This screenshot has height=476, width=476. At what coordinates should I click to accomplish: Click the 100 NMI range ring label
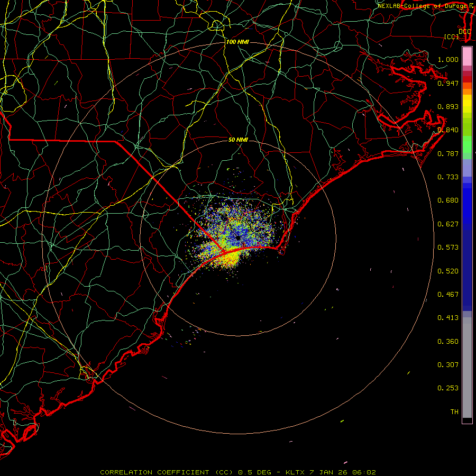(237, 42)
